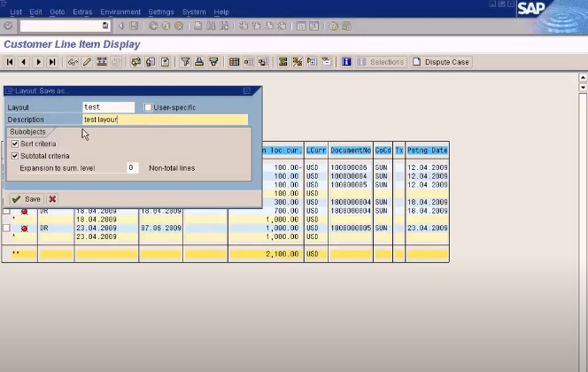Tick checkbox of DR row 18.04.2009

point(6,211)
